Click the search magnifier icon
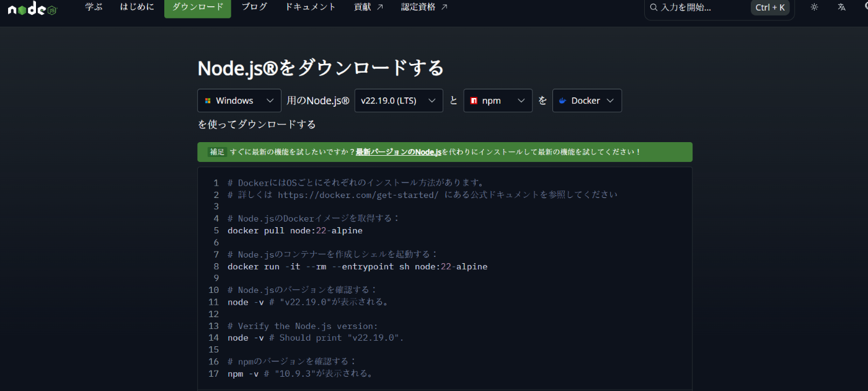The width and height of the screenshot is (868, 391). click(x=653, y=7)
